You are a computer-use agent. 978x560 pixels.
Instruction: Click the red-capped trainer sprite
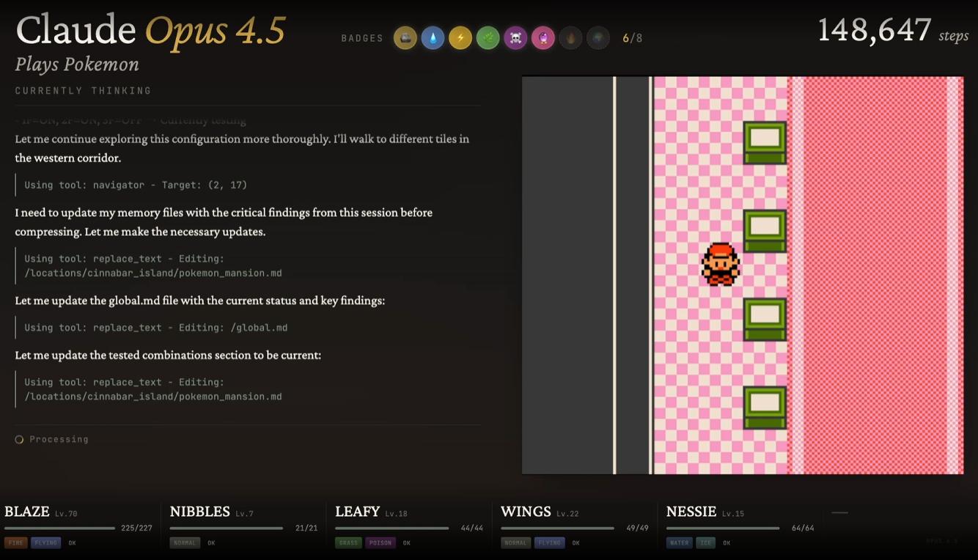(x=720, y=264)
